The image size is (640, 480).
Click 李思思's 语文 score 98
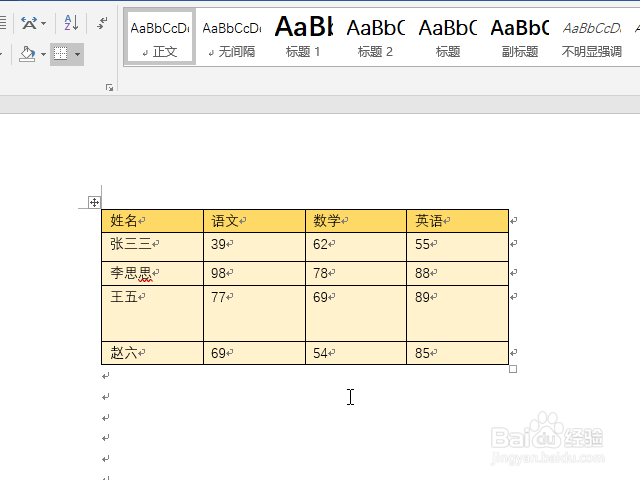[x=254, y=273]
